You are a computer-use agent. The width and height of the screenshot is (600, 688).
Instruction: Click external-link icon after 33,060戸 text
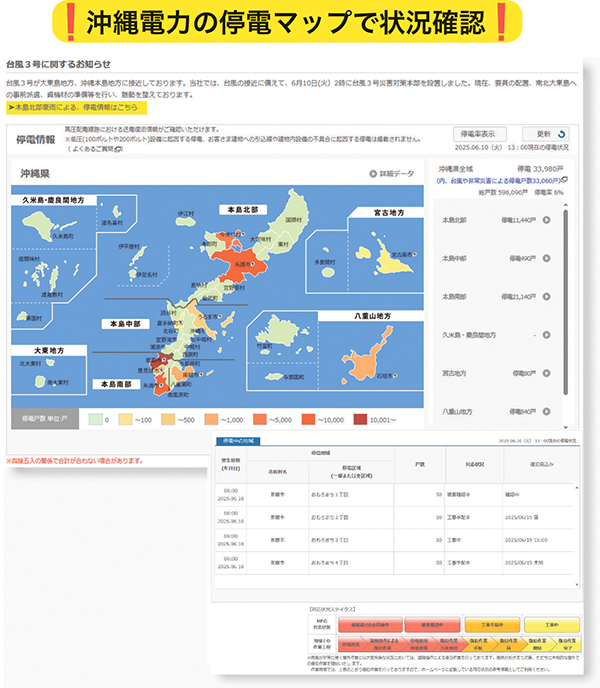coord(564,179)
